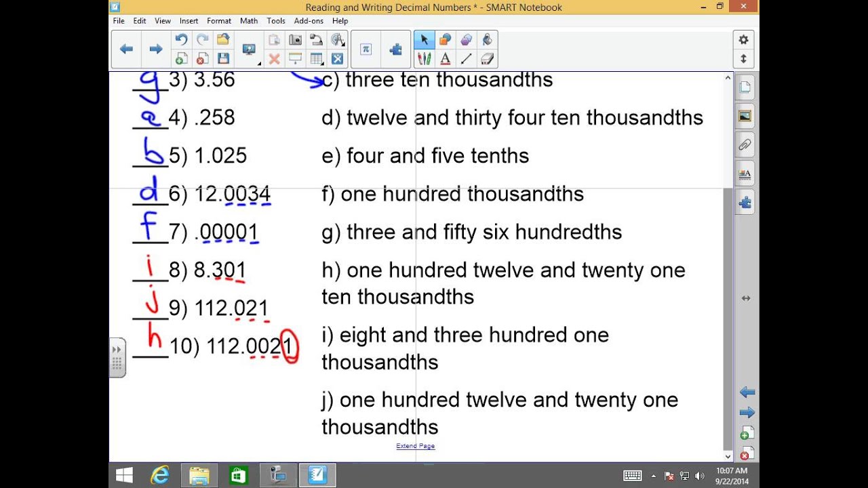Screen dimensions: 868x488
Task: Paste from clipboard icon
Action: [x=274, y=40]
